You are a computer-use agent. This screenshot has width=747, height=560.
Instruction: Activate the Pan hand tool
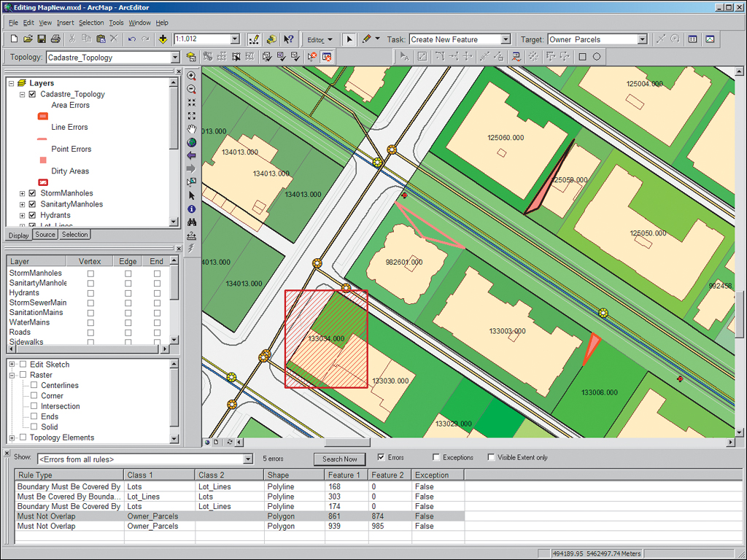tap(192, 129)
